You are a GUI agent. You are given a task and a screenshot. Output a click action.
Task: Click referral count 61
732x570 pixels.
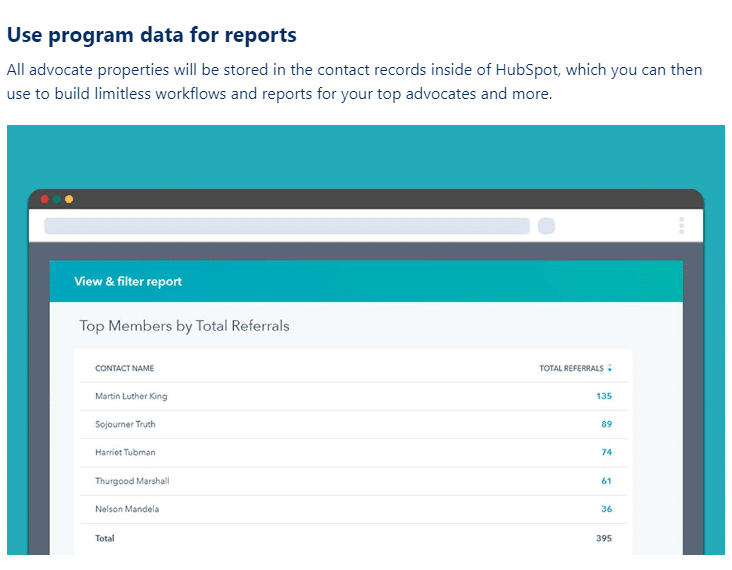(606, 481)
